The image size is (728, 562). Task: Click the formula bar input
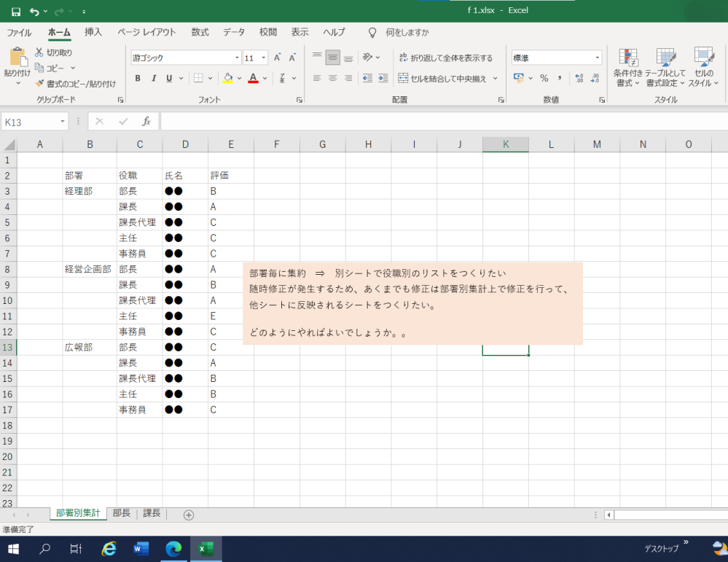pos(443,122)
